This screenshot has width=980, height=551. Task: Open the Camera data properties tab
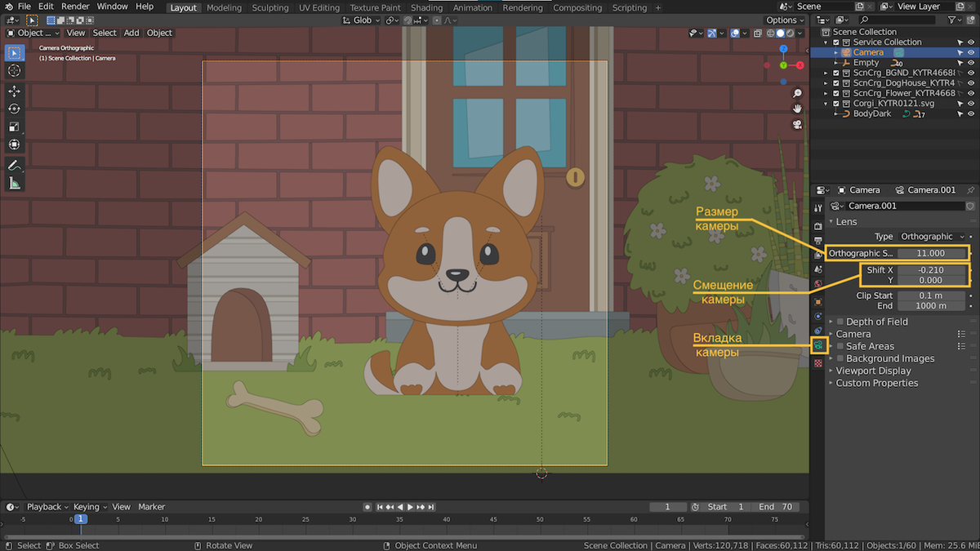[x=818, y=346]
